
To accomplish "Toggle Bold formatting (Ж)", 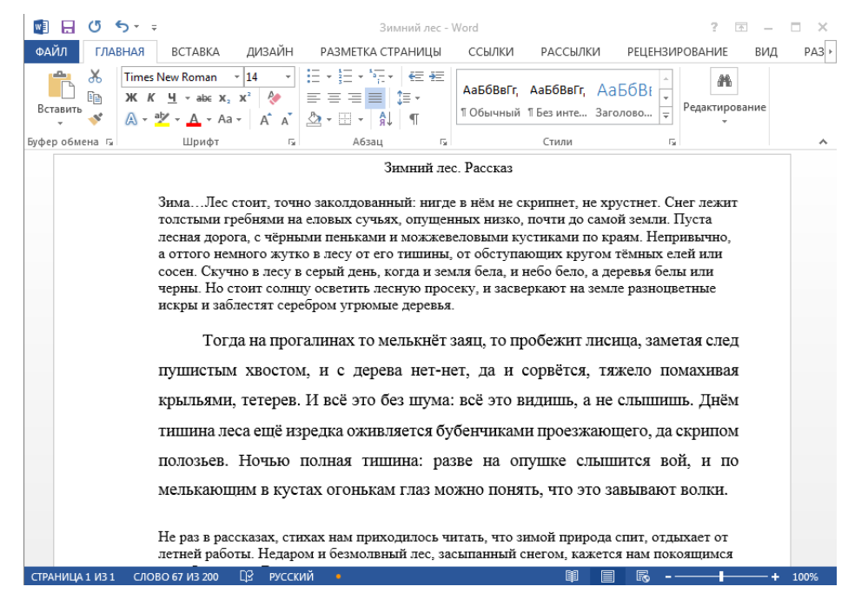I will (x=131, y=99).
